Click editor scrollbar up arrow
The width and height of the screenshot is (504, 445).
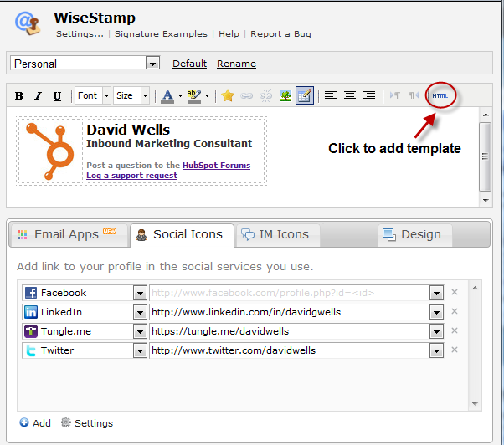point(486,115)
